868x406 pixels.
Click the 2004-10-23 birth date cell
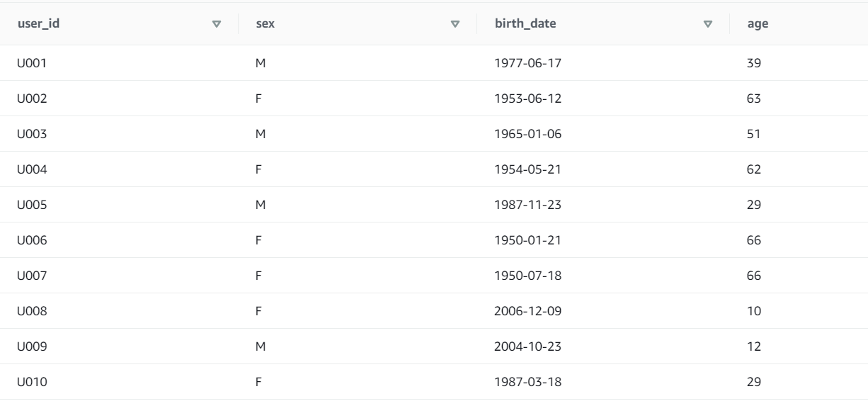[x=527, y=346]
